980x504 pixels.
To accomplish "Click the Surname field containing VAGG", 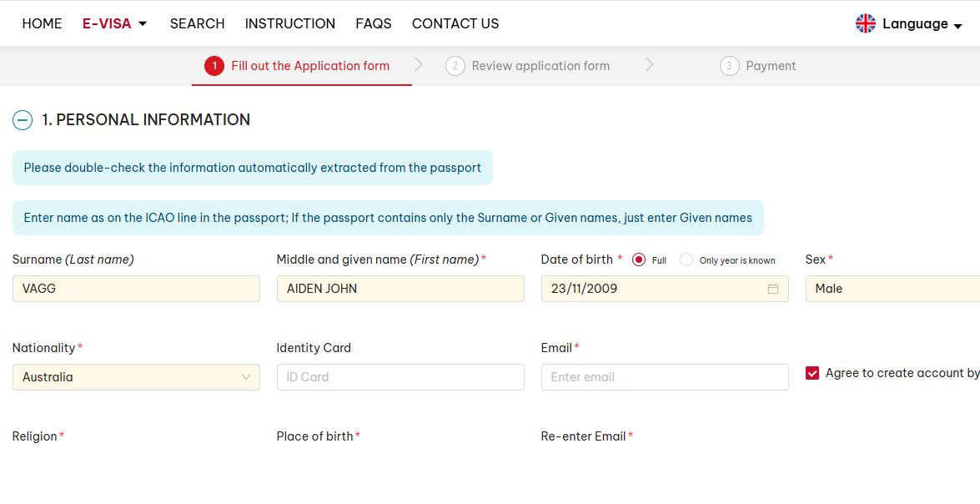I will [136, 289].
